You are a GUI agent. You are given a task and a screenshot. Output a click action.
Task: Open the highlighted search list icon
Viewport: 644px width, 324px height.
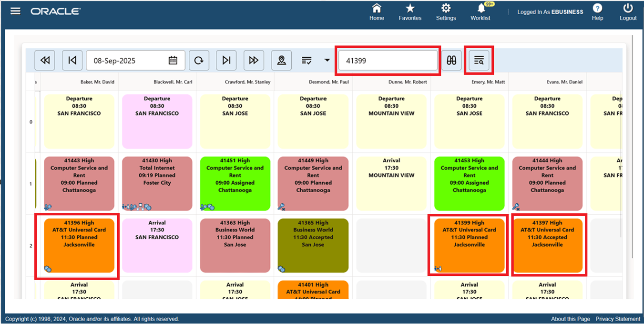coord(479,60)
